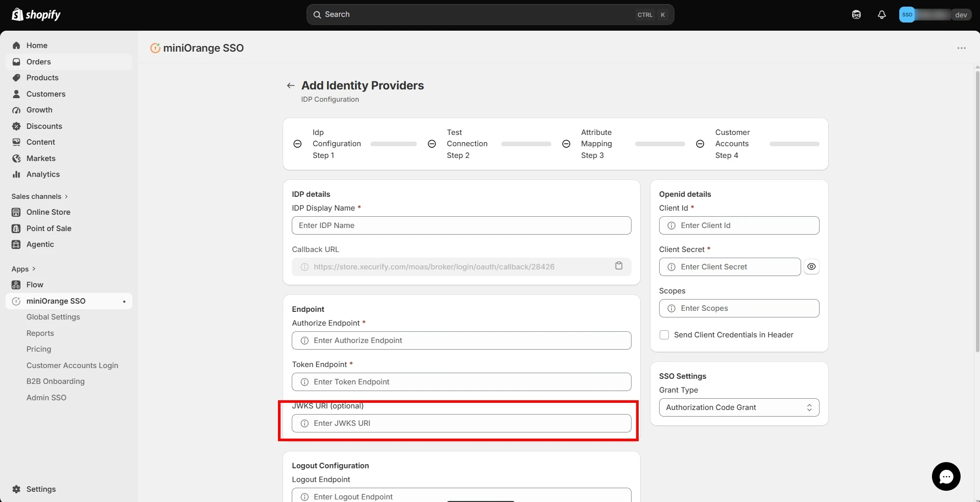Check Send Client Credentials in Header
Screen dimensions: 980x502
click(x=664, y=335)
